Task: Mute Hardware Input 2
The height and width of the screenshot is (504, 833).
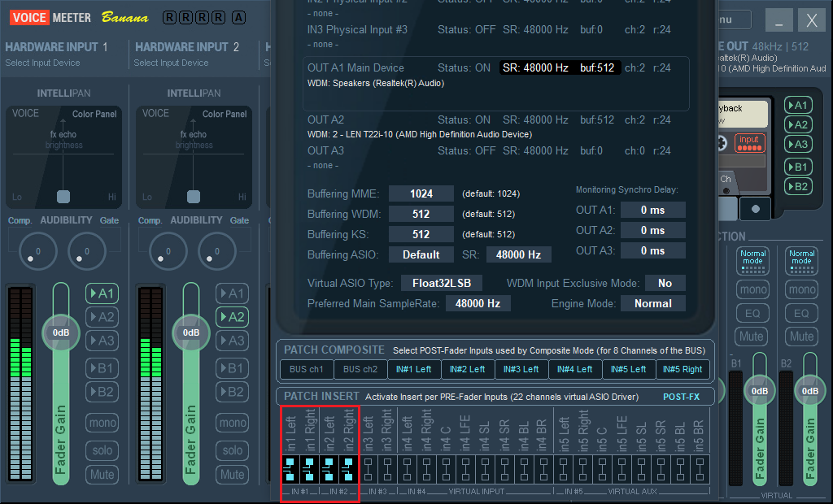Action: coord(232,474)
